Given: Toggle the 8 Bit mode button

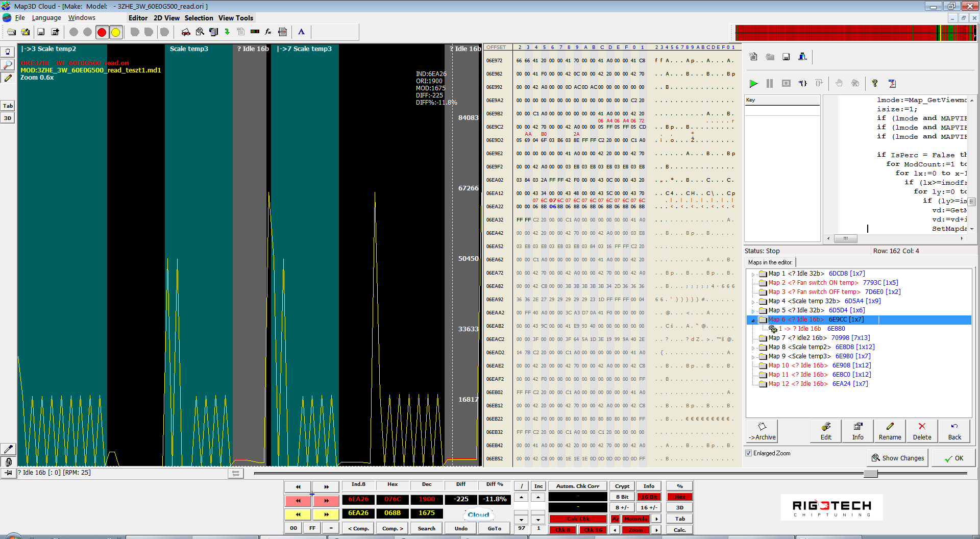Looking at the screenshot, I should pyautogui.click(x=622, y=497).
